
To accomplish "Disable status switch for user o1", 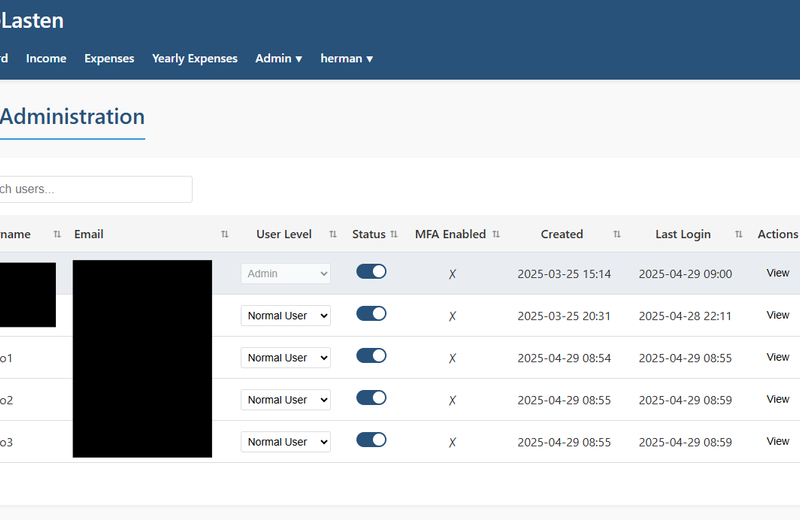I will 371,356.
